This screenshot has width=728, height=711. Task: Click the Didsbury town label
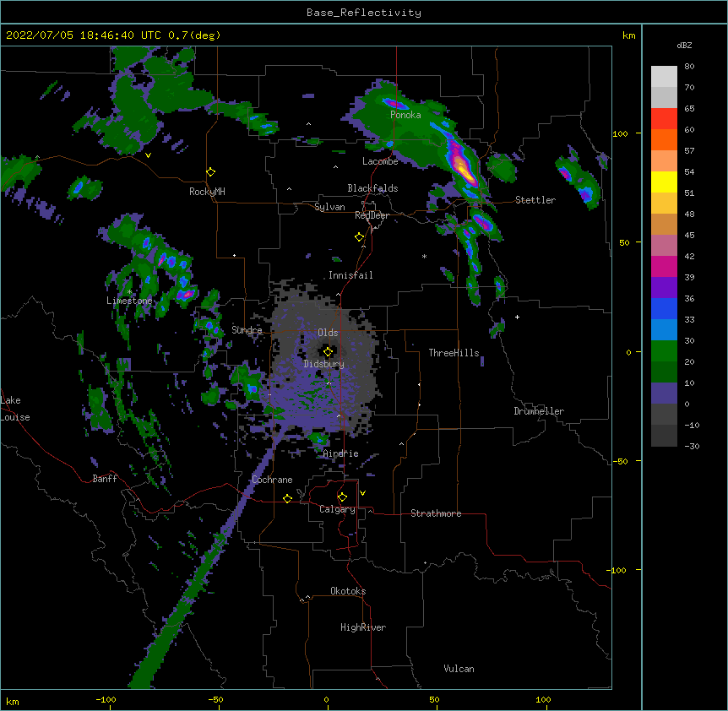point(324,364)
